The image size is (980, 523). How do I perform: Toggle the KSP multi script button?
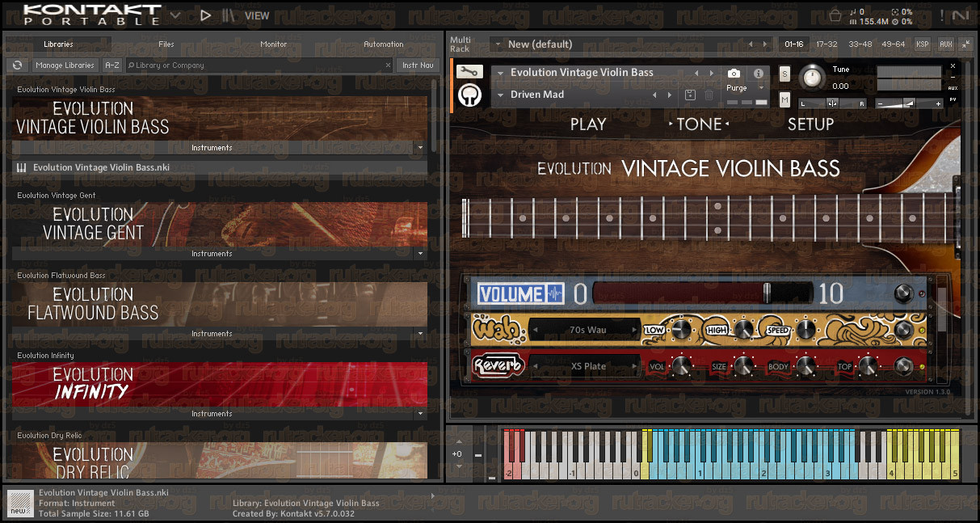coord(922,44)
